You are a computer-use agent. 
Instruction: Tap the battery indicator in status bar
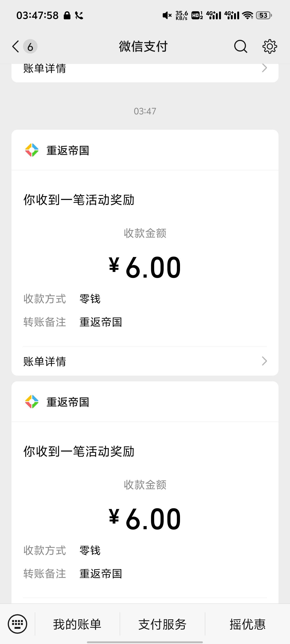(264, 15)
